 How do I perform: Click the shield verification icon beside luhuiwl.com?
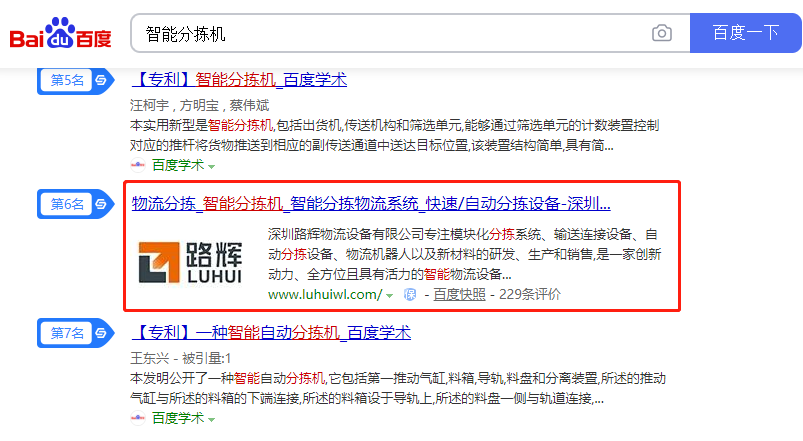[408, 294]
